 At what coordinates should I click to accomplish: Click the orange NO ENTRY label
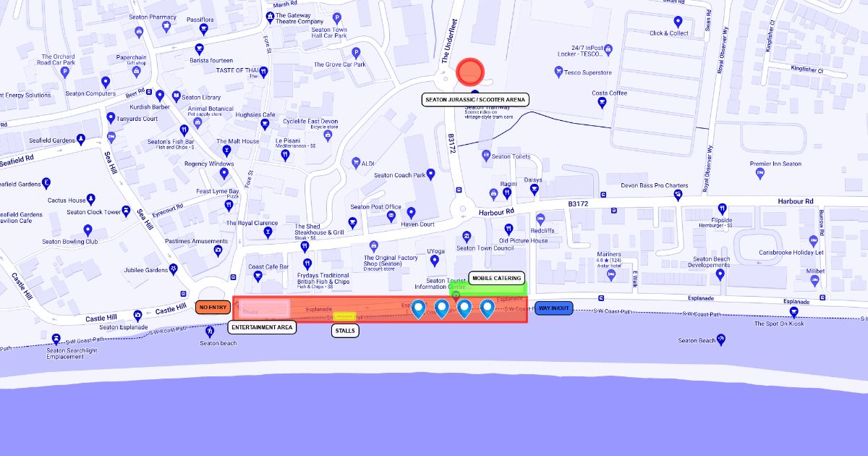213,308
